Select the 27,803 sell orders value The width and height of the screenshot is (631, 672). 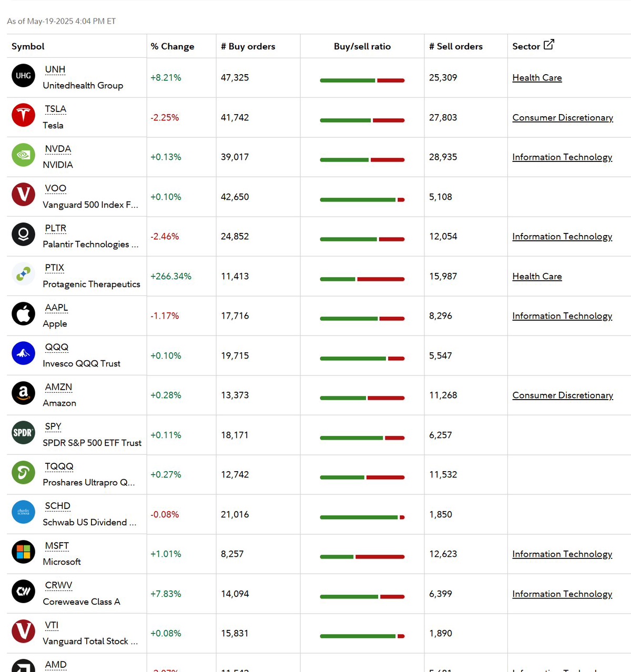click(x=443, y=118)
